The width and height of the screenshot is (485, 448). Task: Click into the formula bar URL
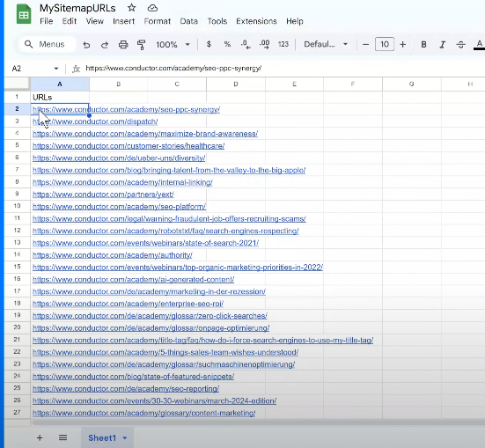173,68
